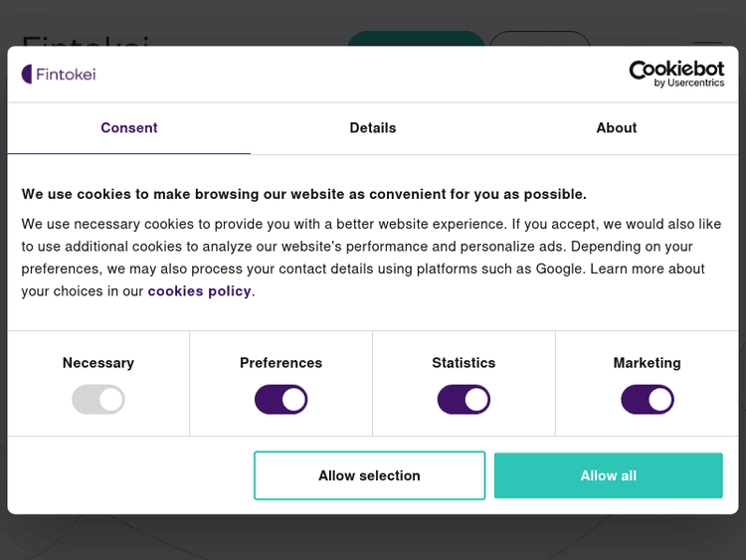Open the cookies policy link
This screenshot has width=746, height=560.
199,291
